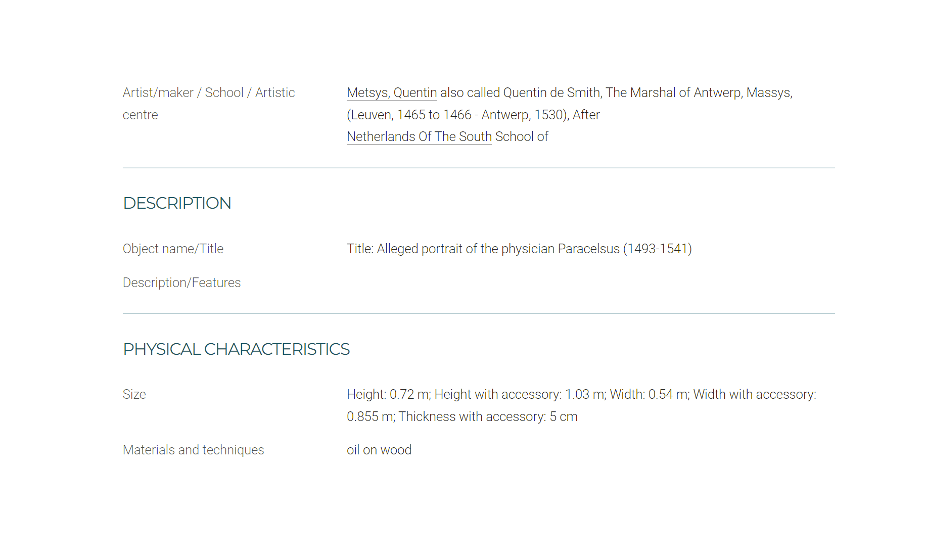Click the 'oil on wood' value text
926x560 pixels.
379,450
